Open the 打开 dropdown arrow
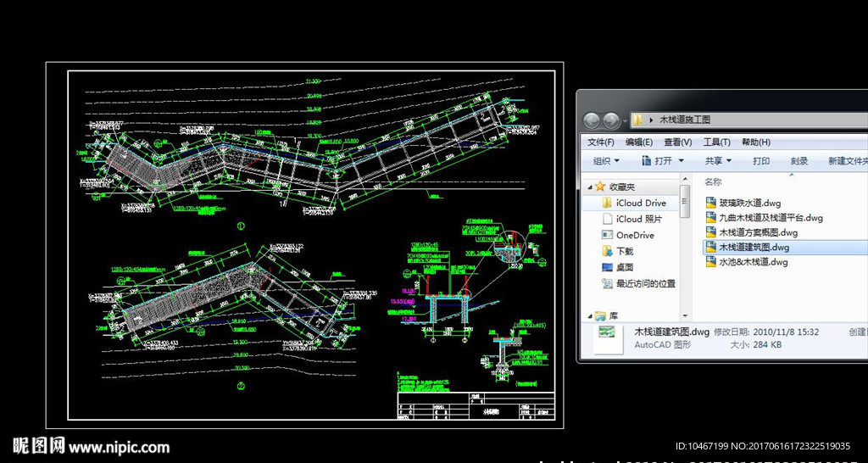868x463 pixels. (x=681, y=161)
